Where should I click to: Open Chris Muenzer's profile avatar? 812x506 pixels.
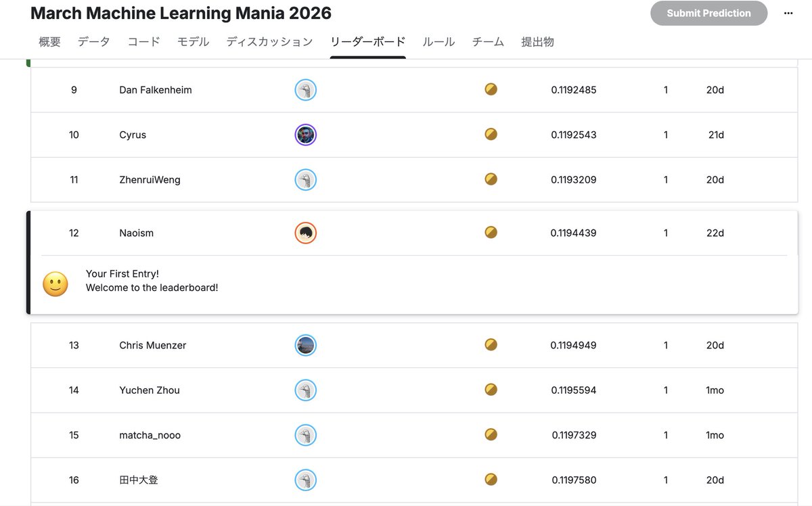point(306,346)
